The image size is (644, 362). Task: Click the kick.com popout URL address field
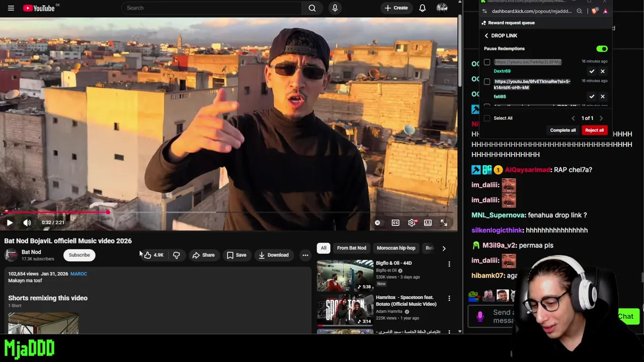(531, 11)
